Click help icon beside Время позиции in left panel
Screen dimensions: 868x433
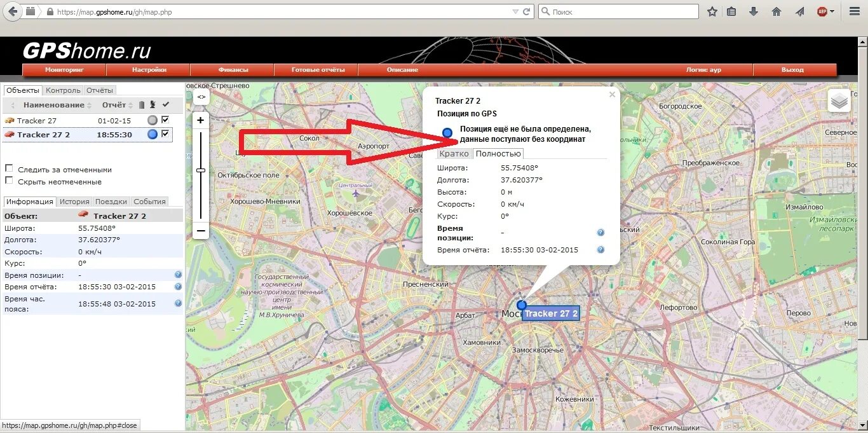click(179, 275)
